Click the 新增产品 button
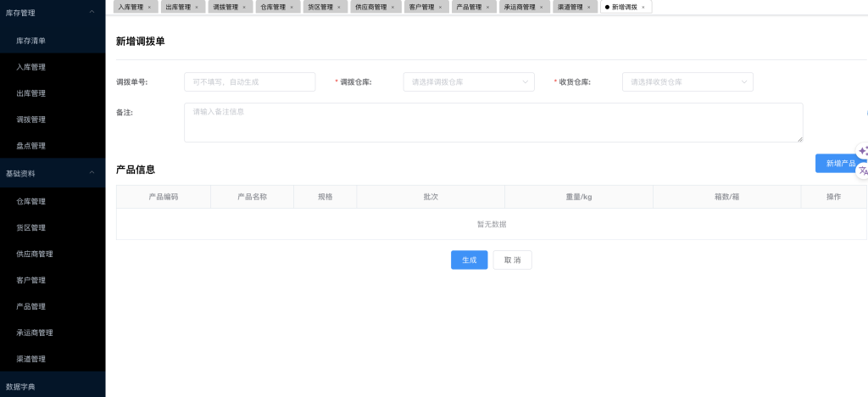This screenshot has width=868, height=397. point(839,164)
